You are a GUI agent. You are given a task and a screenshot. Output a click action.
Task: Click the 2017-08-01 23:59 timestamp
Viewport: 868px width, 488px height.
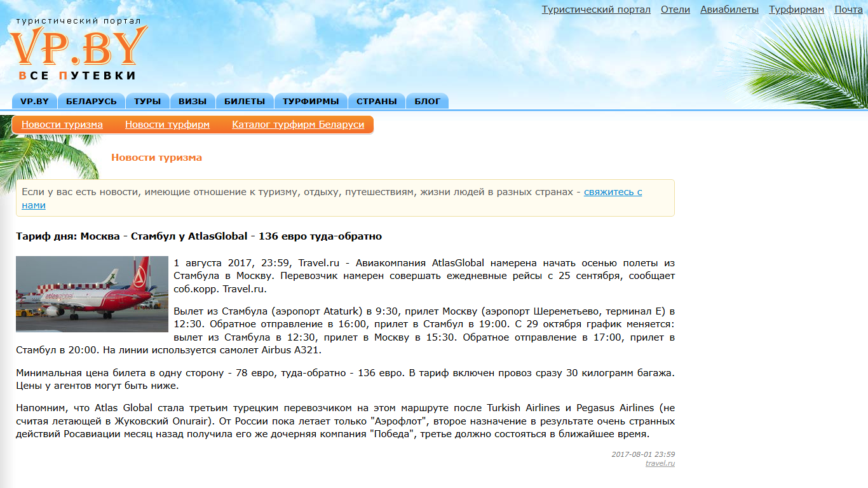(x=643, y=454)
